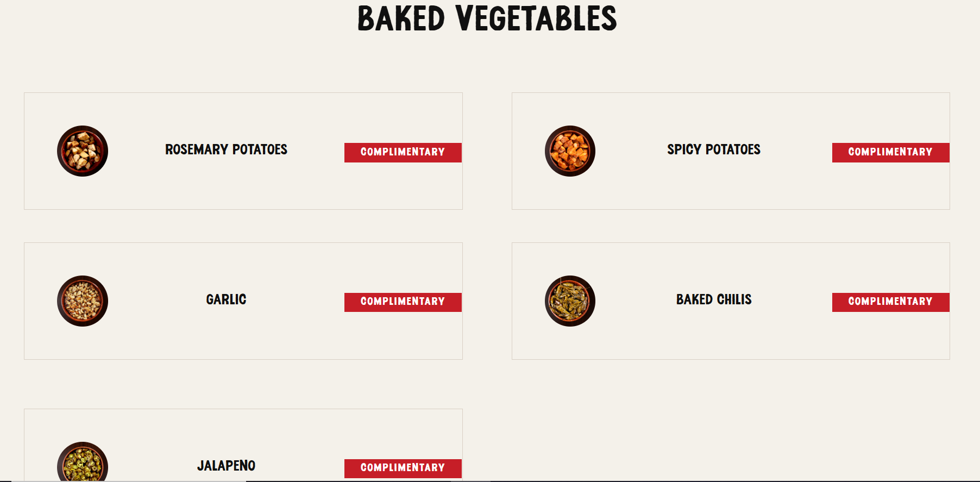Click the Jalapeno bowl image
This screenshot has height=482, width=980.
coord(83,462)
